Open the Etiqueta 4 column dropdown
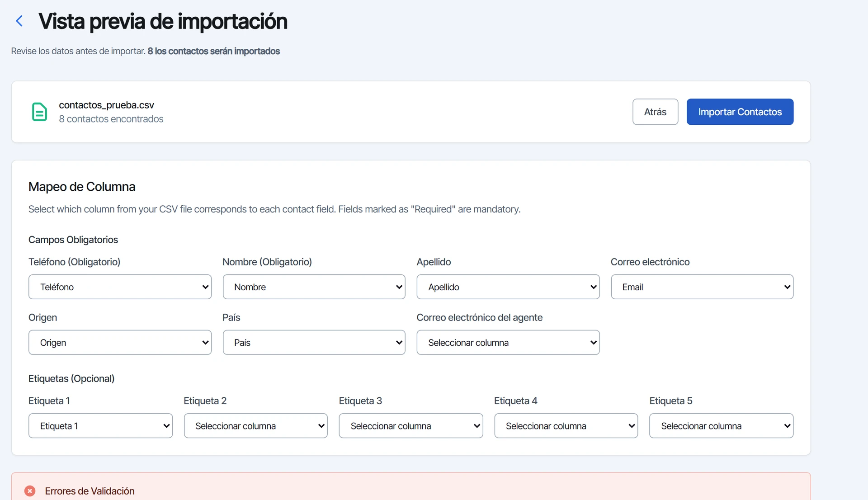The width and height of the screenshot is (868, 500). click(566, 425)
